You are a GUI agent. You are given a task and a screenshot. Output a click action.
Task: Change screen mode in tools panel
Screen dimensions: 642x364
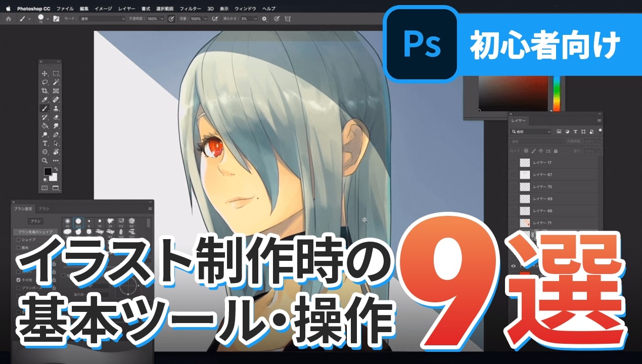coord(56,188)
